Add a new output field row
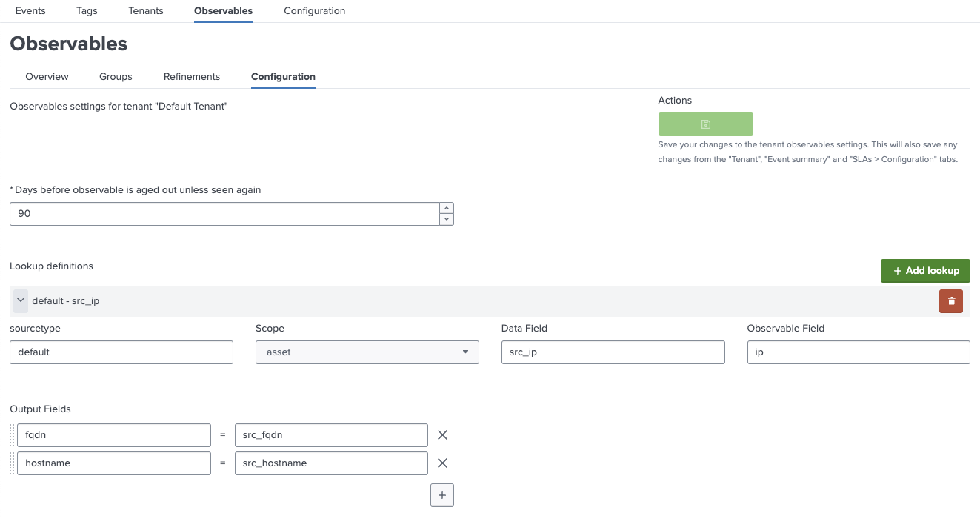 click(441, 495)
